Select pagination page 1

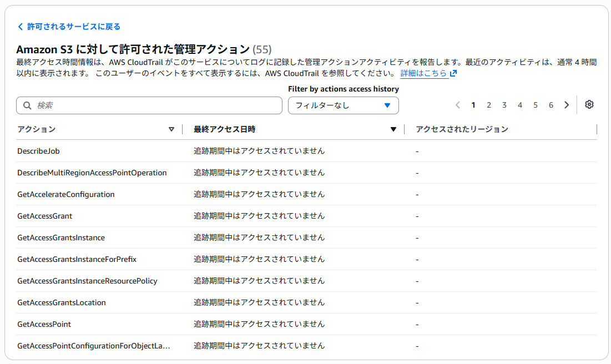click(473, 105)
